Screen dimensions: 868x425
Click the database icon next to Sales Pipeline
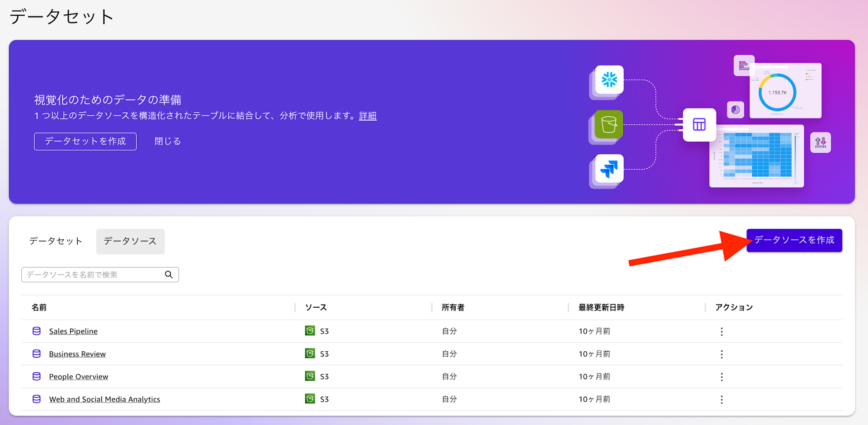[36, 331]
